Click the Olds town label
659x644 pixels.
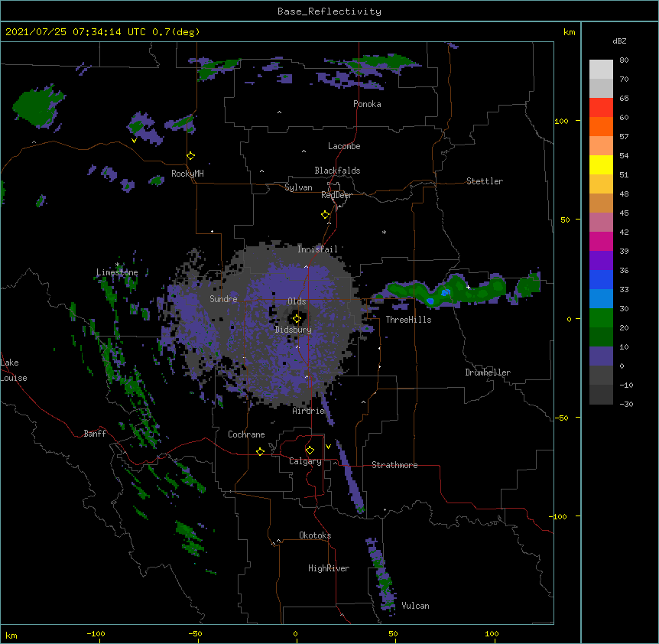(x=297, y=301)
